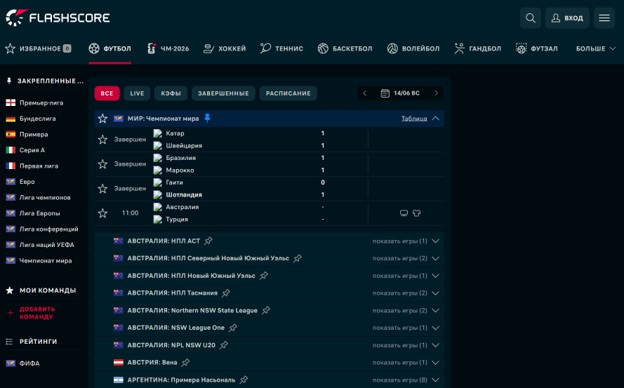Favorite the Гаити vs Шотландия match star
The image size is (624, 388).
click(103, 188)
